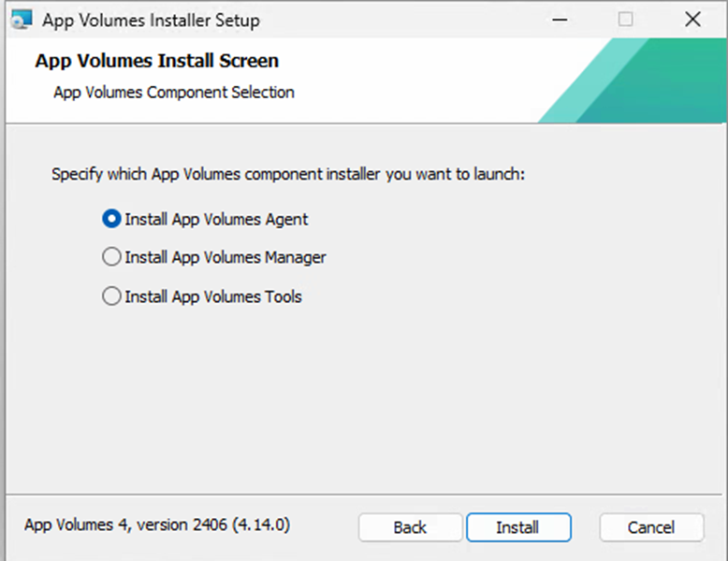Click the "Install App Volumes Manager" label text
728x561 pixels.
(226, 257)
